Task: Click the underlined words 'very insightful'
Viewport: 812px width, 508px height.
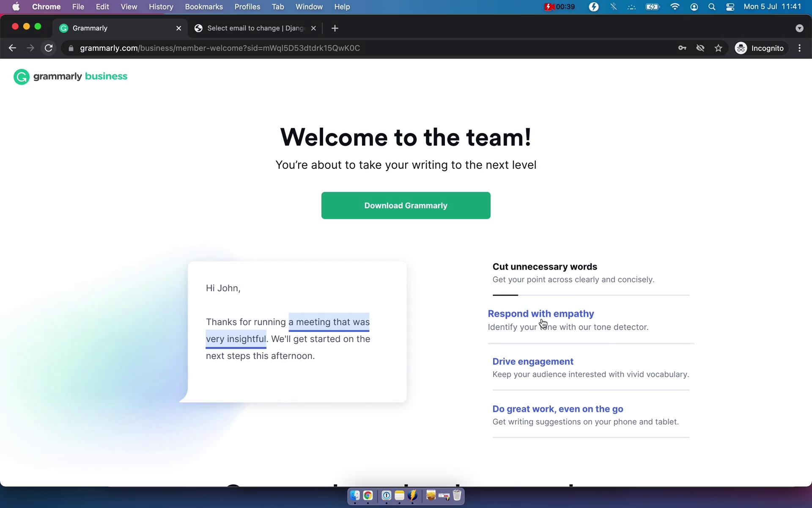Action: click(x=236, y=339)
